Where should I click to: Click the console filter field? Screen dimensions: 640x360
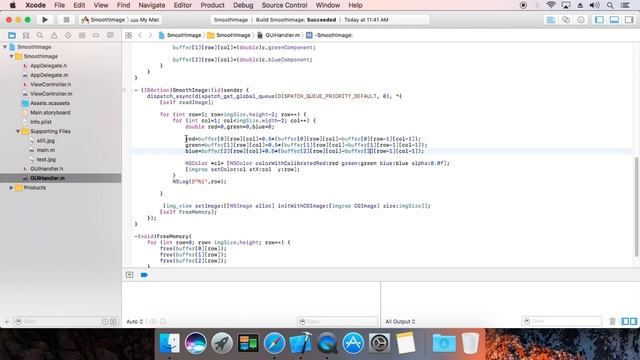coord(561,321)
